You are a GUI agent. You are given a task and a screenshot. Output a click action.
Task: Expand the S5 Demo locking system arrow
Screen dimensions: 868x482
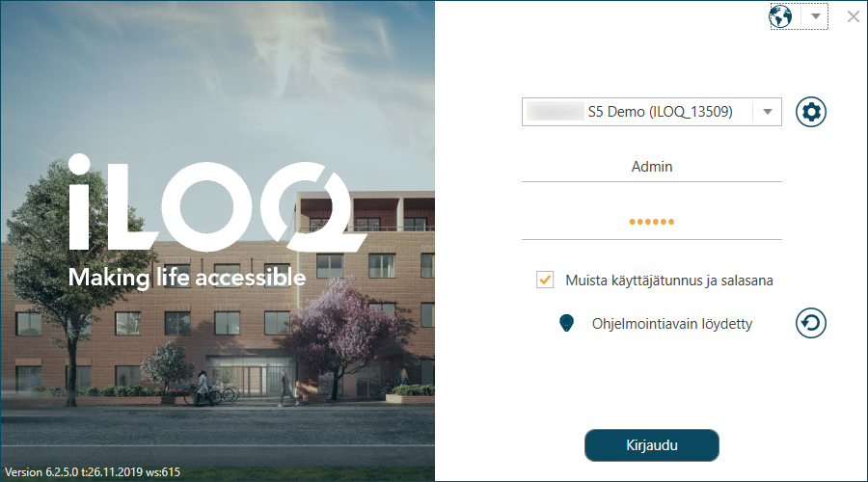point(768,112)
